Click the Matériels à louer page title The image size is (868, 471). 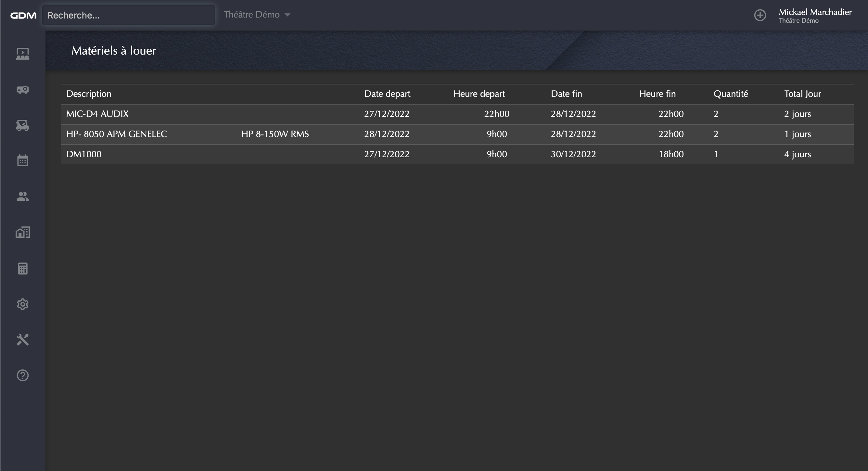click(x=114, y=51)
